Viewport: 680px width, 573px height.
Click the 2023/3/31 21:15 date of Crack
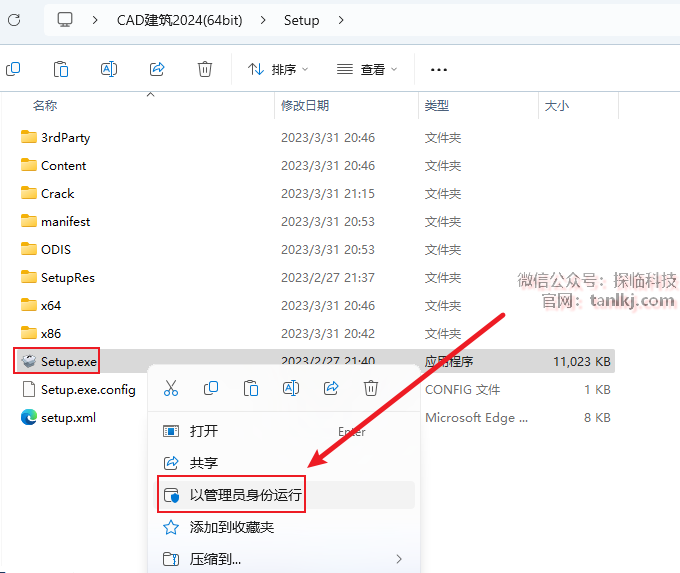(x=328, y=193)
